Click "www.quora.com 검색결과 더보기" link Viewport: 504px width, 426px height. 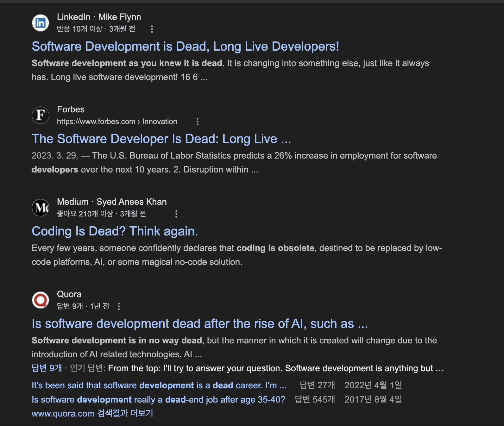point(92,413)
